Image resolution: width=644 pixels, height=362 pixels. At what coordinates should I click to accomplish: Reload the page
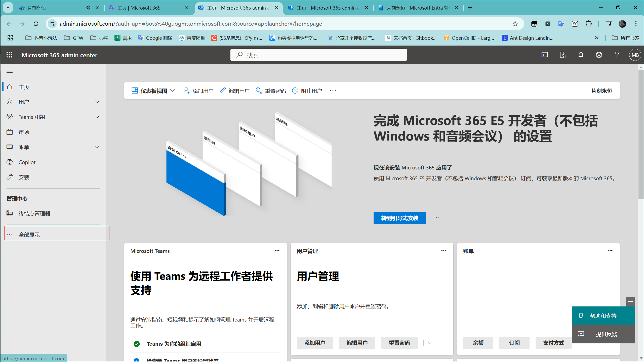pos(36,24)
